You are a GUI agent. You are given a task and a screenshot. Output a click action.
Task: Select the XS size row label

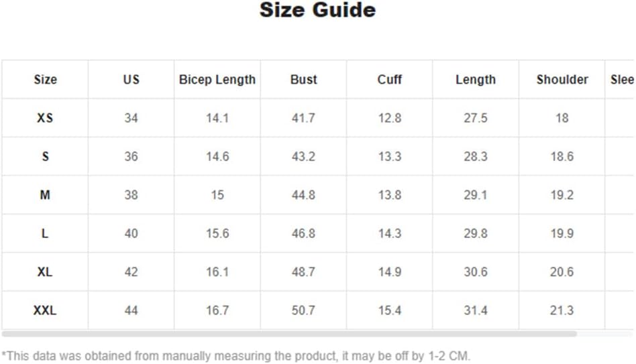coord(45,118)
